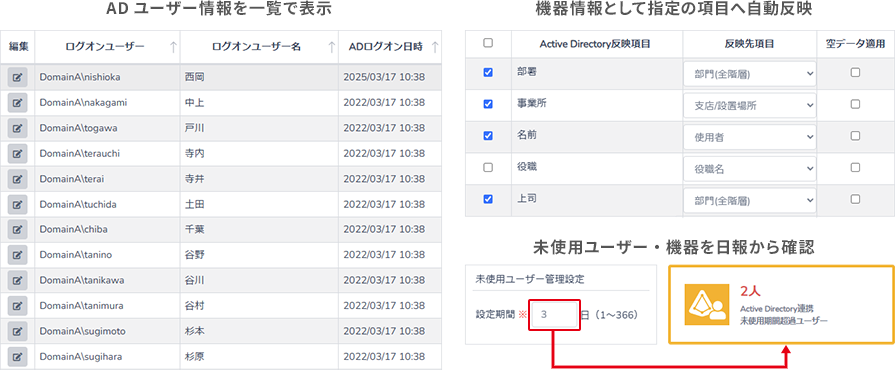
Task: Click the name cell 戸川
Action: pos(260,128)
